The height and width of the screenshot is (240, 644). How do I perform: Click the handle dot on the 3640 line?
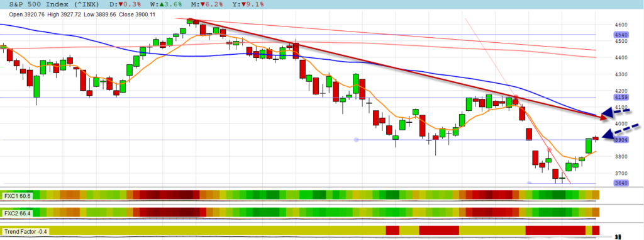(530, 183)
